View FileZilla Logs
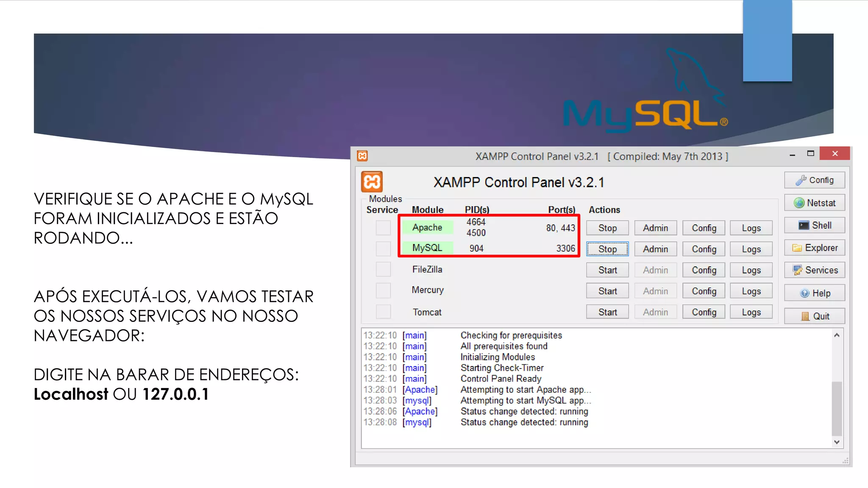 (751, 270)
